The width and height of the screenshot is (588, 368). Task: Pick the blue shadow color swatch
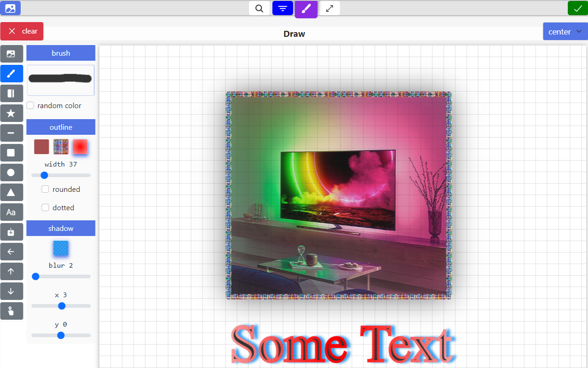[x=61, y=248]
